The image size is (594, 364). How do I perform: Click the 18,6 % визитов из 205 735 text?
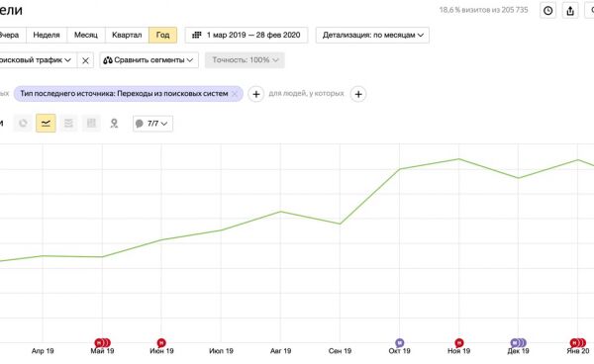pyautogui.click(x=483, y=10)
